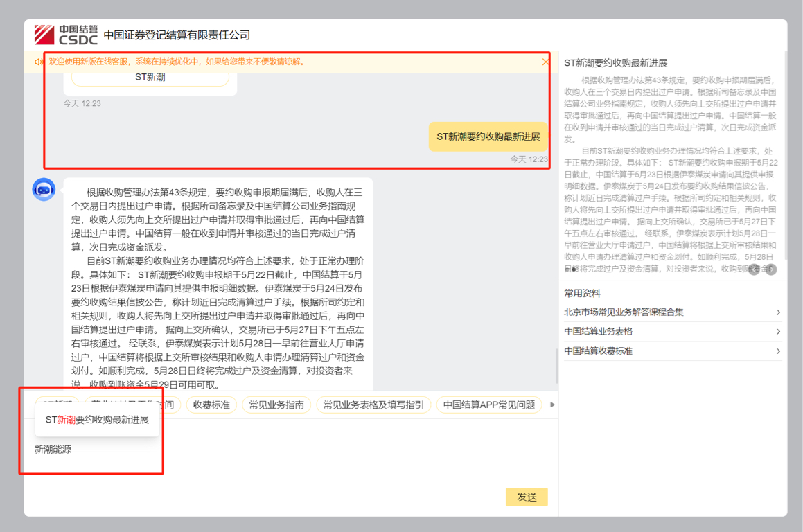Click the 发送 send button
This screenshot has width=803, height=532.
[527, 497]
